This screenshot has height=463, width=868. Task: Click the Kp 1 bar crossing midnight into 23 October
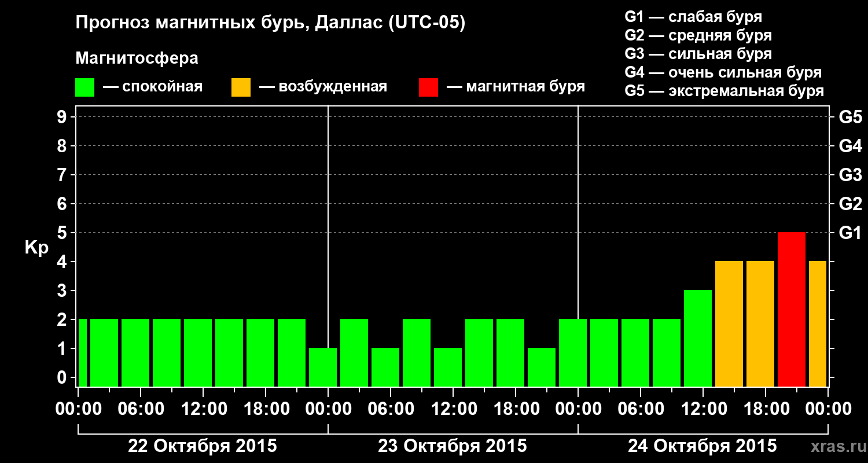[x=323, y=367]
